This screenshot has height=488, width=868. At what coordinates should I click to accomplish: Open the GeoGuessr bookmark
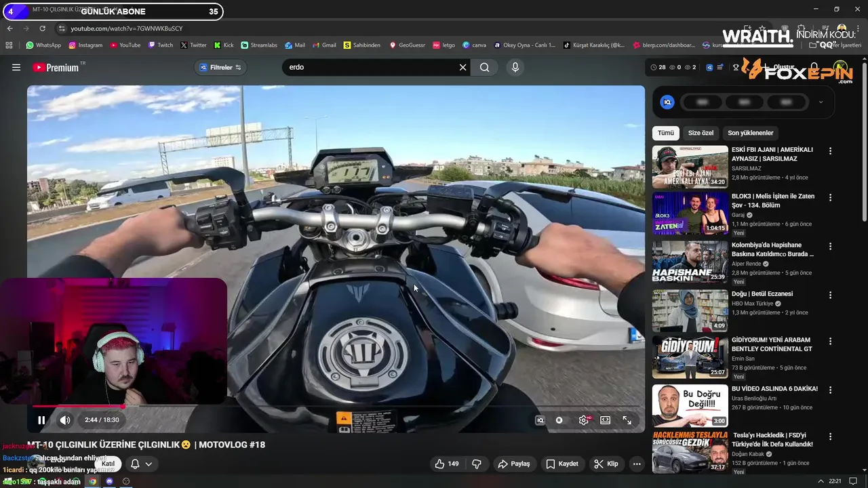[407, 45]
